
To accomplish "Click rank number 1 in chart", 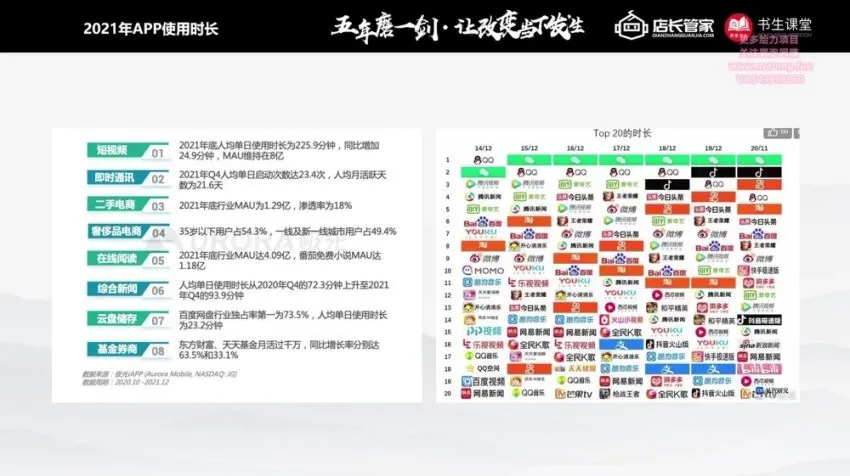I will pyautogui.click(x=448, y=160).
